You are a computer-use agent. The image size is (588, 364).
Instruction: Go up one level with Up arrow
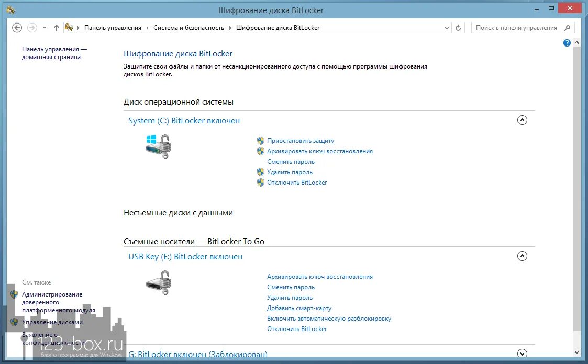click(56, 28)
